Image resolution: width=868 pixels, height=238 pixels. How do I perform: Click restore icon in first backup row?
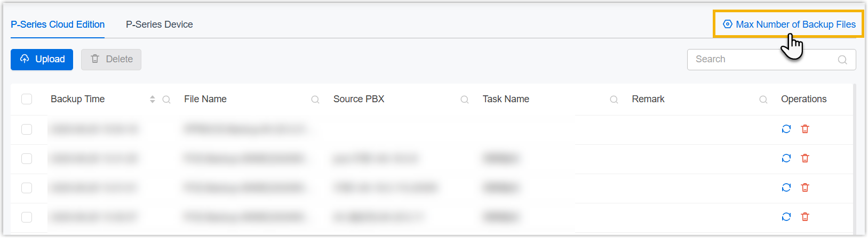[786, 129]
